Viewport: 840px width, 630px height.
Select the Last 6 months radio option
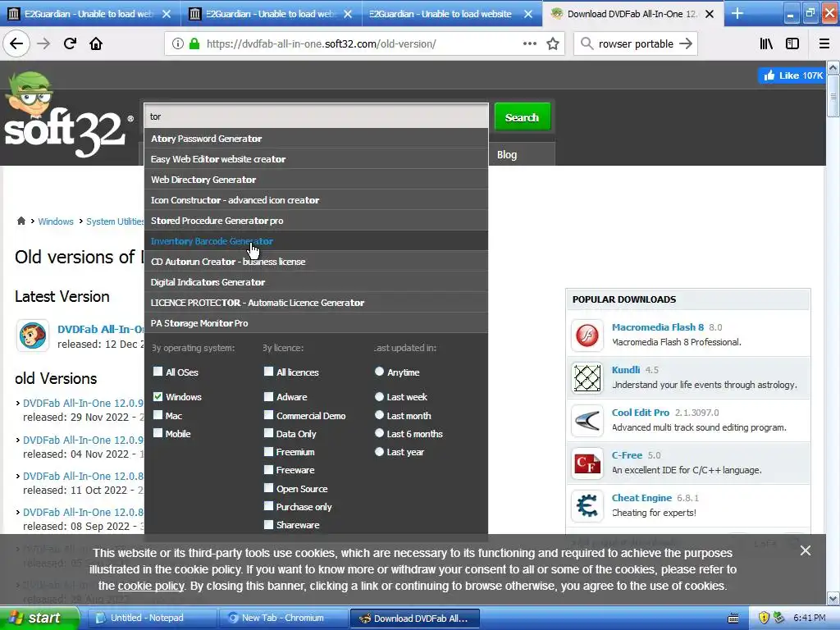379,433
